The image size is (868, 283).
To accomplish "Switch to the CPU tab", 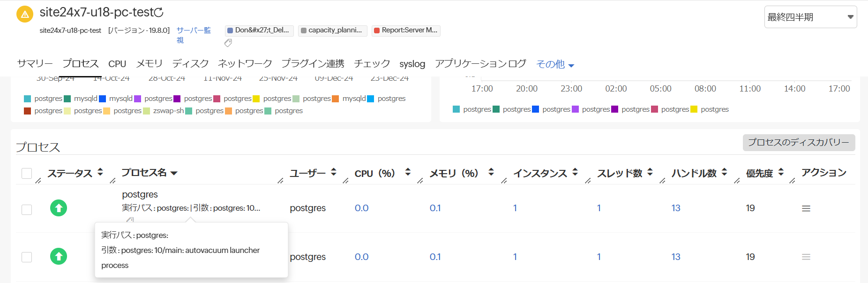I will pyautogui.click(x=117, y=64).
